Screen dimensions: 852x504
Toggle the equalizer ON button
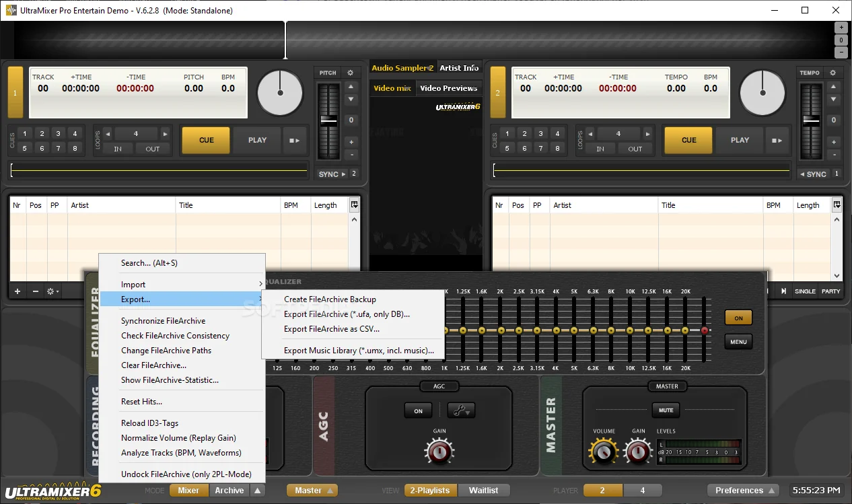[x=738, y=318]
